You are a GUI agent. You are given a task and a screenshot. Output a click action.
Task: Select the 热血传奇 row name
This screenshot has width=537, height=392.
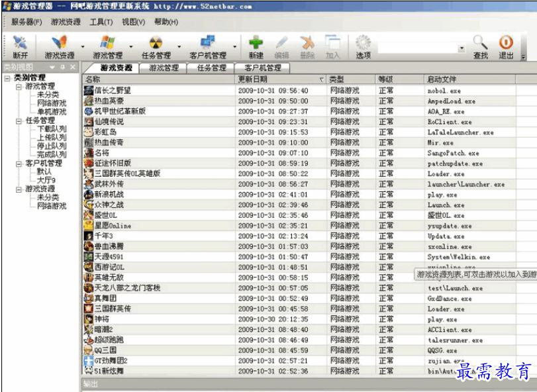[x=109, y=142]
